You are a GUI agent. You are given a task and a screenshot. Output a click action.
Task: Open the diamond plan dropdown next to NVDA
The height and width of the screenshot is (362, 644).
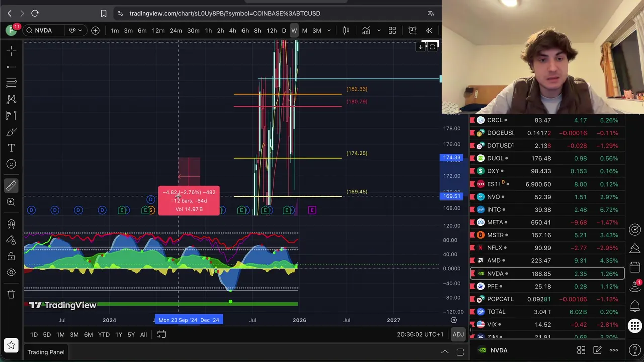click(x=75, y=31)
